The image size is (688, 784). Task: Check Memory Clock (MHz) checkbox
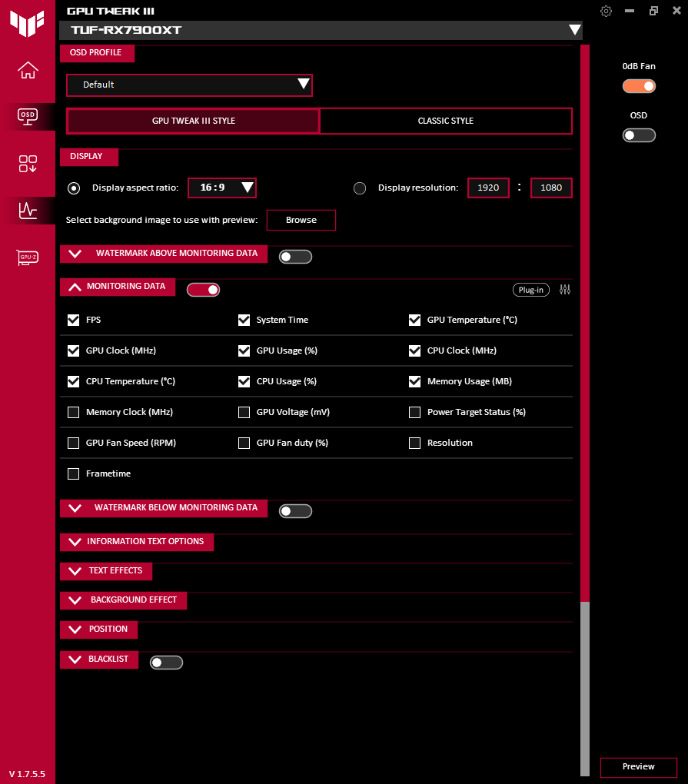74,412
